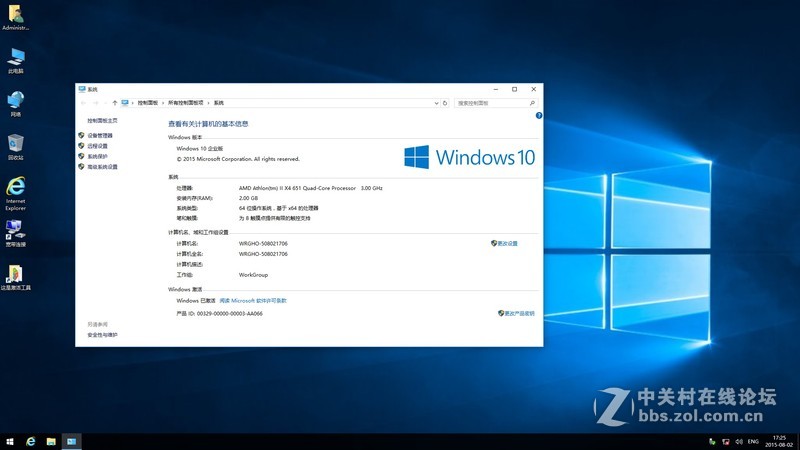
Task: Open the 此电脑 (This PC) desktop icon
Action: [x=15, y=61]
